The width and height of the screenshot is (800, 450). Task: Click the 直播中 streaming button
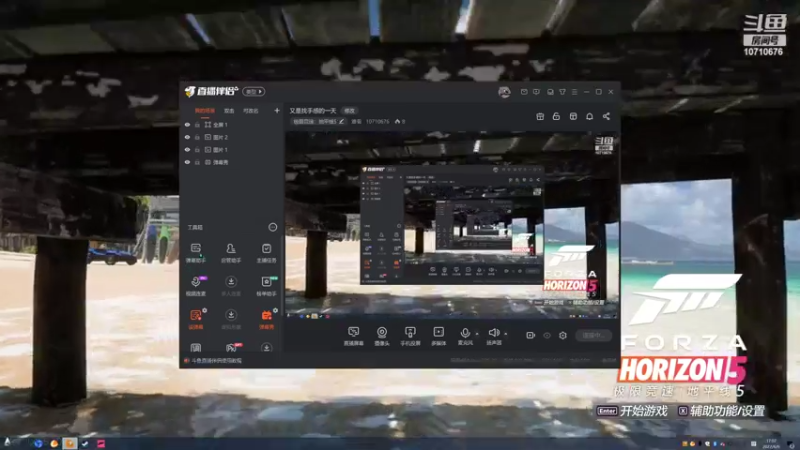pos(594,335)
